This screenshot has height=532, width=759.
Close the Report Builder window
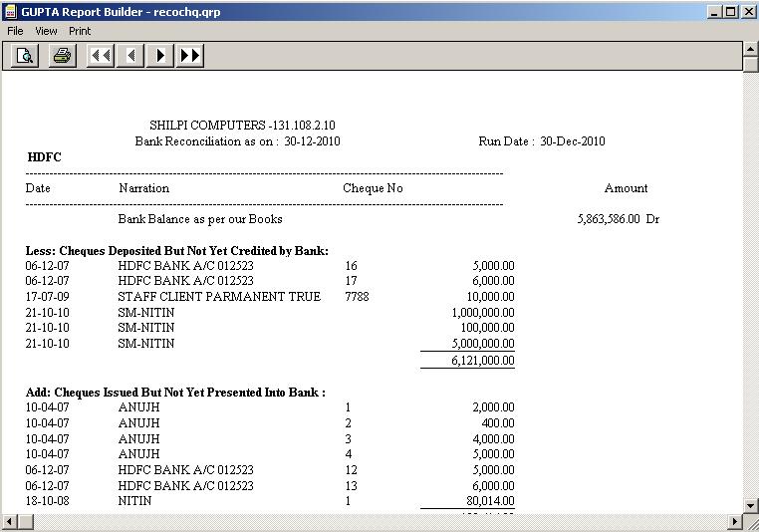coord(747,11)
